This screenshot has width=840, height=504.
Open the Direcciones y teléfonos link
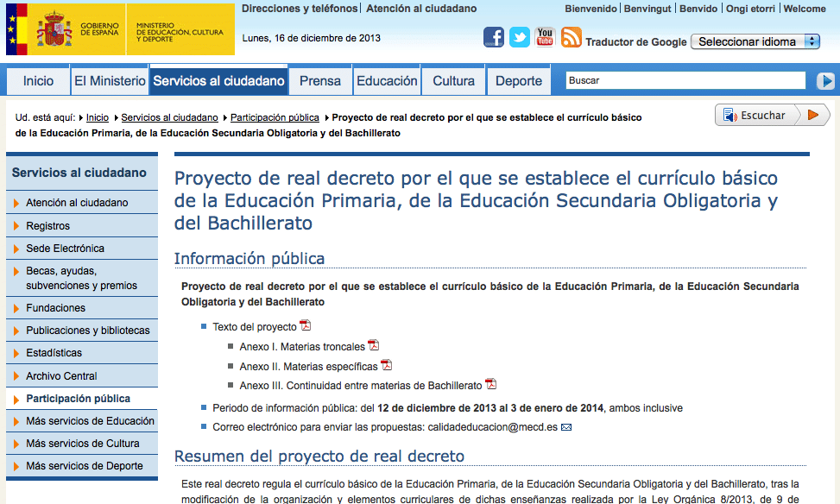click(300, 9)
